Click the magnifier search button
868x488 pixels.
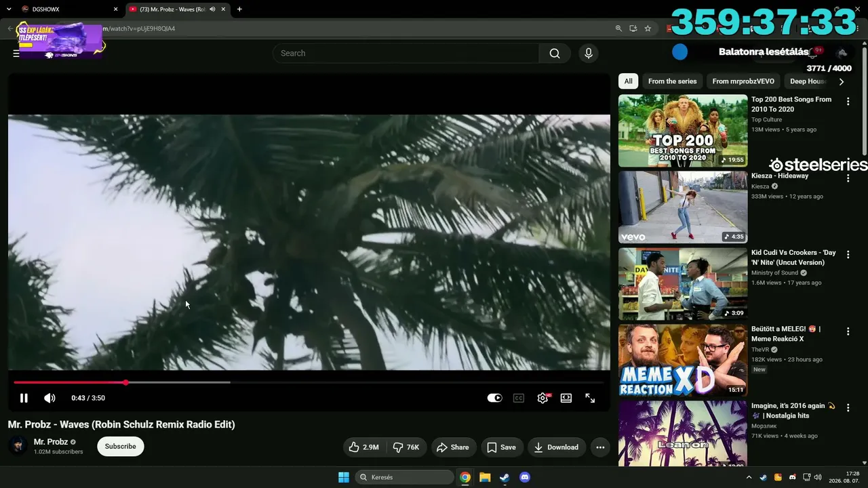555,54
